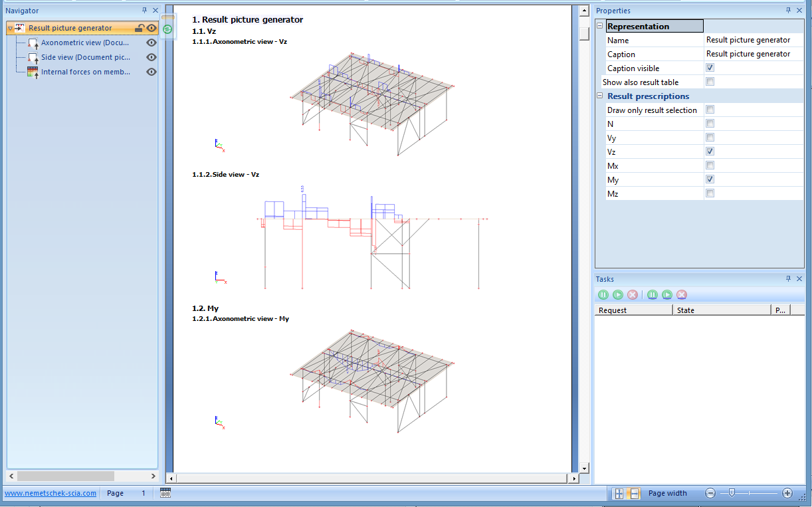Collapse the Result picture generator tree node
The height and width of the screenshot is (507, 812).
tap(11, 29)
